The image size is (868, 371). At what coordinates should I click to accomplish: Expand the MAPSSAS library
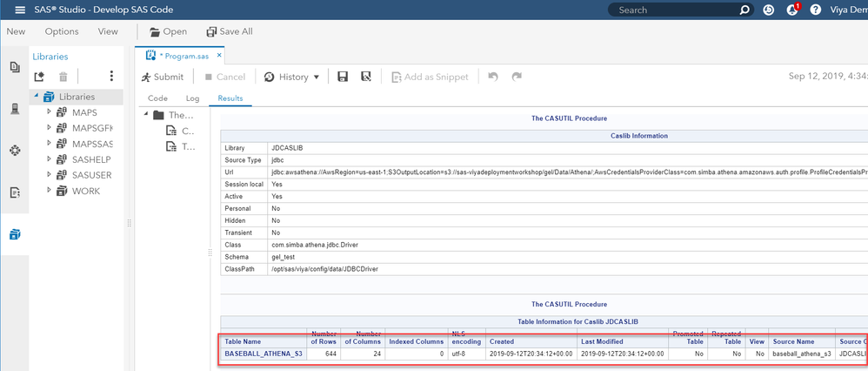[x=50, y=143]
